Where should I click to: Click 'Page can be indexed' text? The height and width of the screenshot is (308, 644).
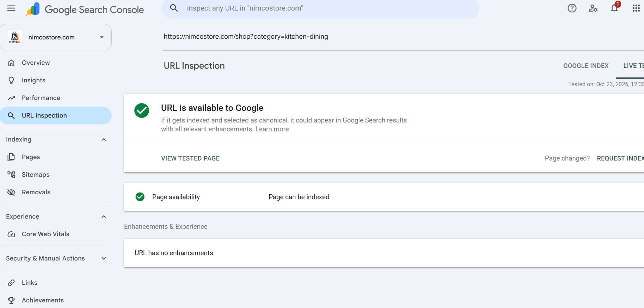point(299,197)
